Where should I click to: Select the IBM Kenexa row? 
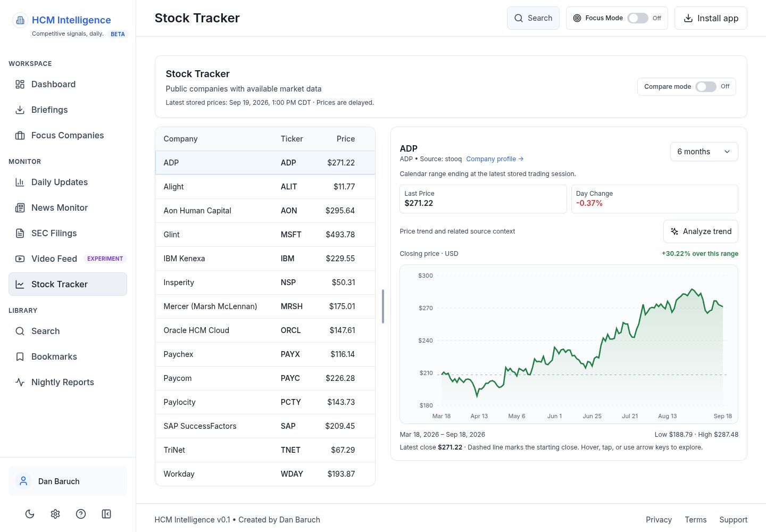coord(265,259)
